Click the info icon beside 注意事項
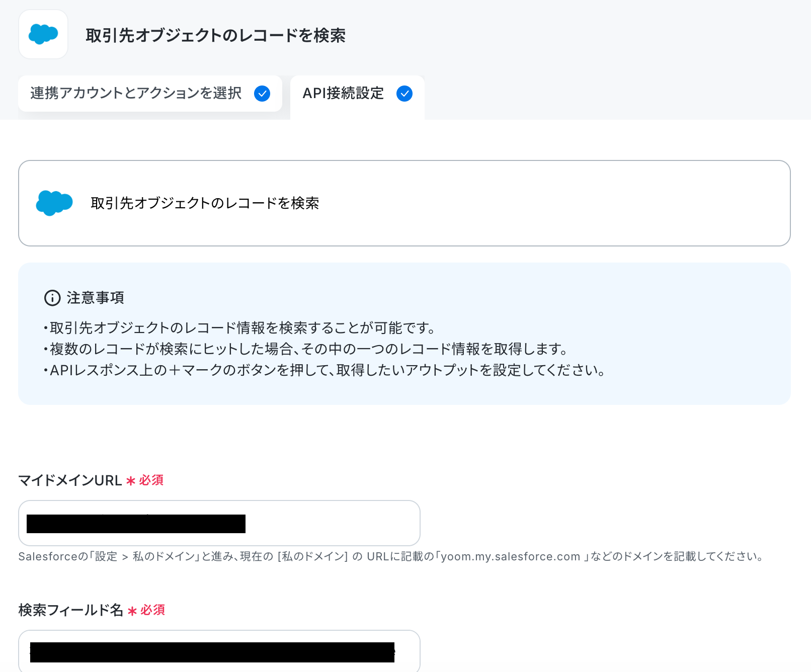811x672 pixels. tap(52, 298)
